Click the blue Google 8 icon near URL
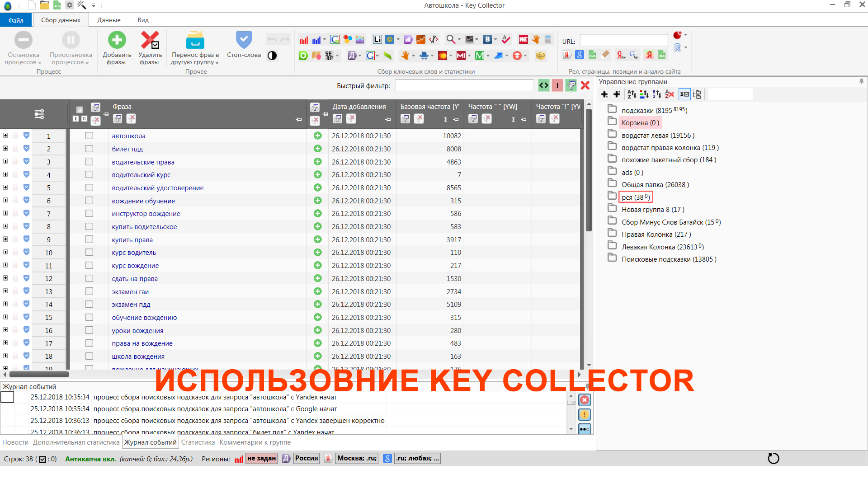Image resolution: width=868 pixels, height=488 pixels. [580, 55]
